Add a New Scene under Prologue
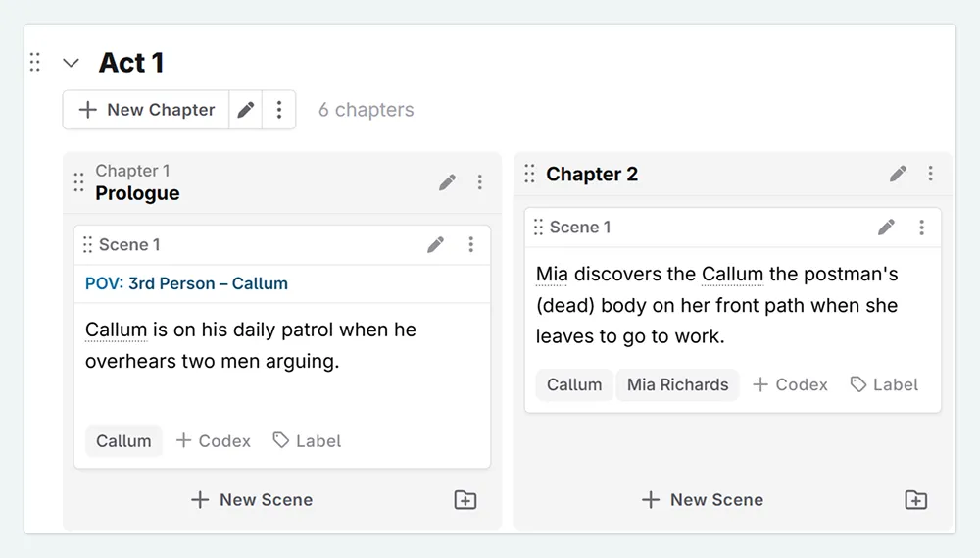 coord(252,500)
